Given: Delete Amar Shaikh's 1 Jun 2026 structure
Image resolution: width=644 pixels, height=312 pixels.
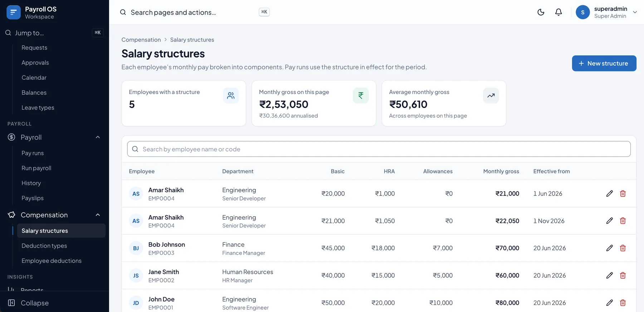Looking at the screenshot, I should click(x=623, y=193).
